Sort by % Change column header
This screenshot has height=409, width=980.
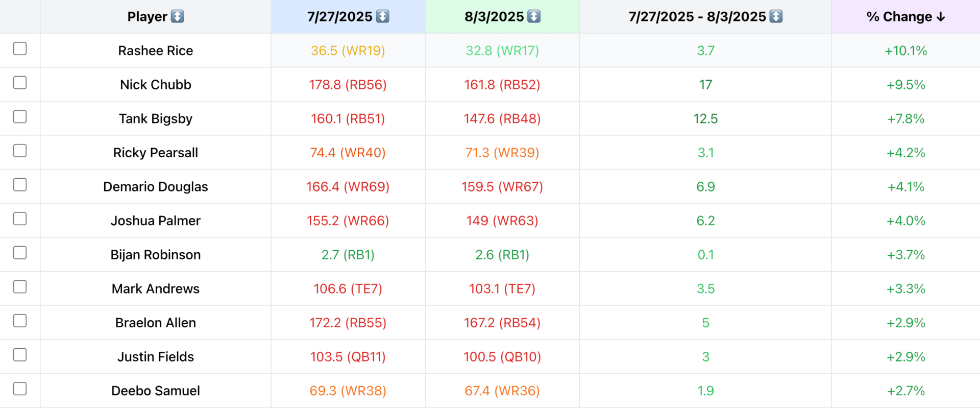click(x=899, y=17)
